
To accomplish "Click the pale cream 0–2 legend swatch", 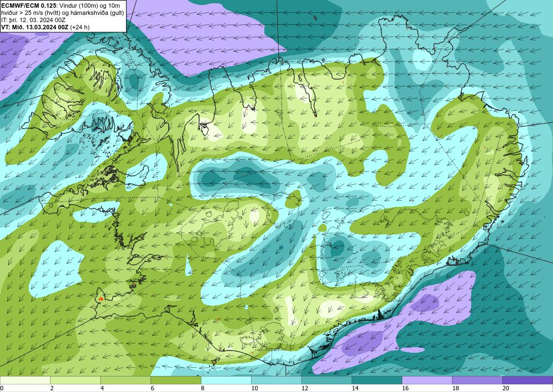I will click(x=25, y=380).
